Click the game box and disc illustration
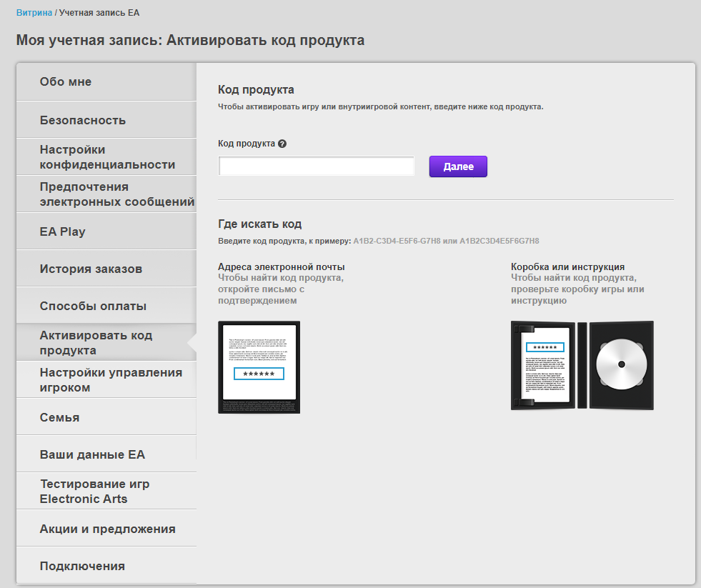701x588 pixels. point(582,365)
